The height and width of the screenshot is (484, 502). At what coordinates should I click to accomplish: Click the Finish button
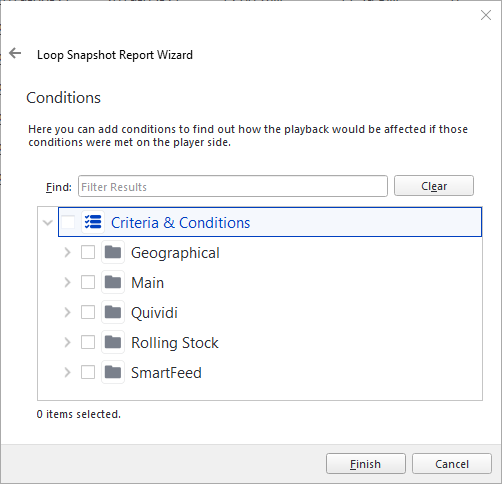click(x=366, y=464)
